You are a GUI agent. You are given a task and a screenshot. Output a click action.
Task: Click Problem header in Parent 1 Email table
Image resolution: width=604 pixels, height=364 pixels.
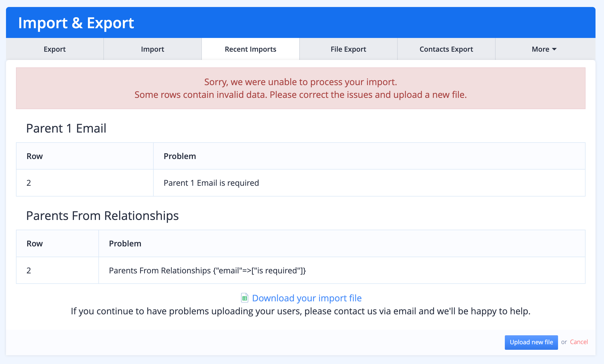(x=180, y=156)
